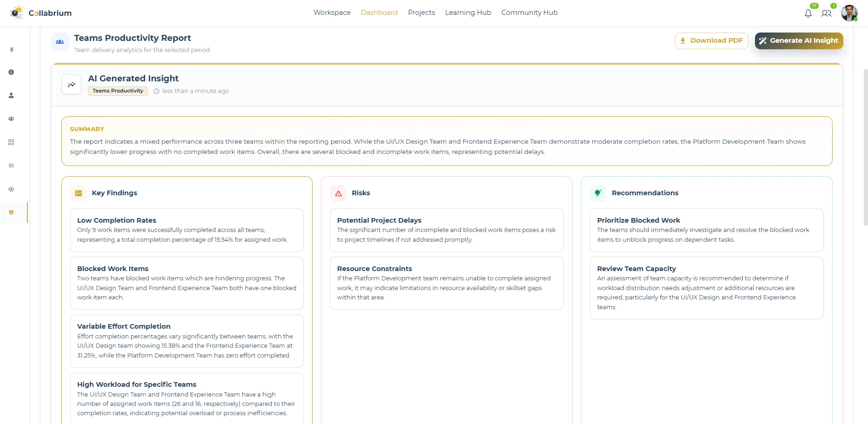This screenshot has height=424, width=868.
Task: Select the team group icon in sidebar
Action: (x=11, y=119)
